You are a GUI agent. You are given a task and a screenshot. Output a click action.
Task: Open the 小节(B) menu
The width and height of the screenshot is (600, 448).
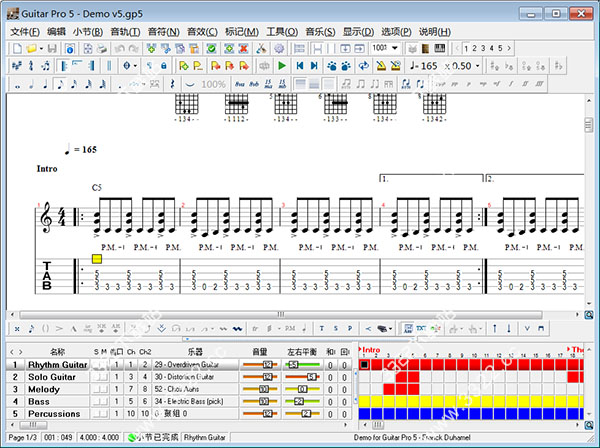point(88,32)
